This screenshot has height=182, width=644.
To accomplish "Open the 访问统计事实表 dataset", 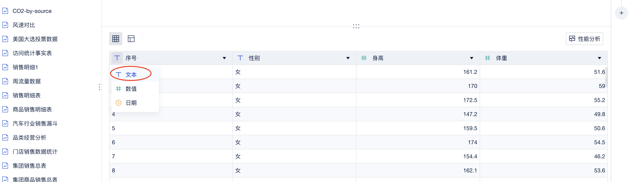I will [32, 53].
